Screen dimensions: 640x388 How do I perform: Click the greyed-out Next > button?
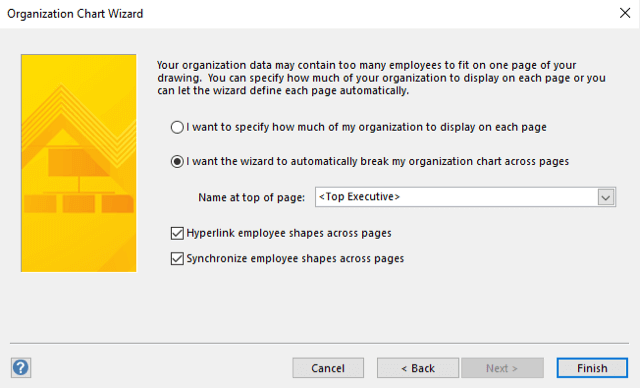point(502,368)
